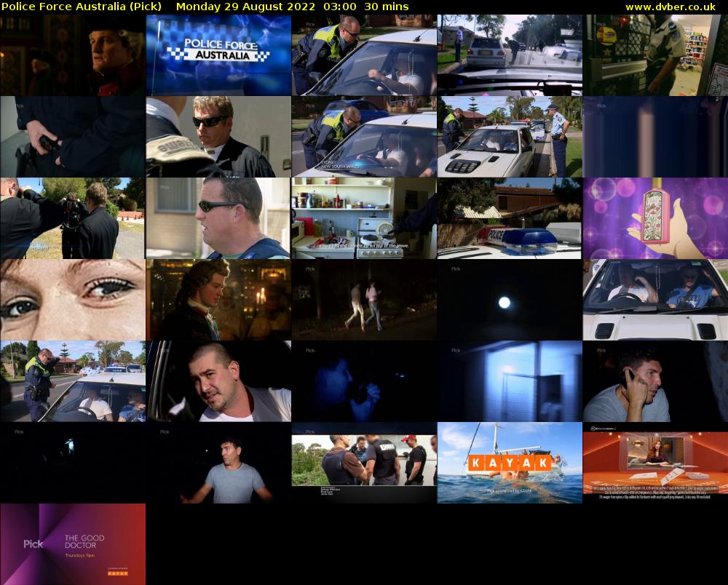Click thumbnail of hand holding a radio
Viewport: 728px width, 585px height.
(x=73, y=136)
